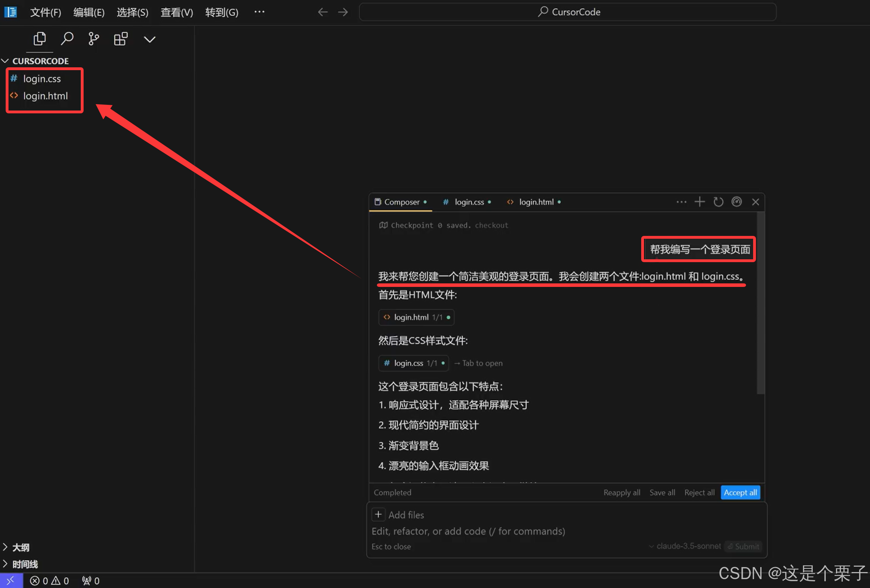Show more activity bar views chevron
The image size is (870, 588).
point(149,39)
